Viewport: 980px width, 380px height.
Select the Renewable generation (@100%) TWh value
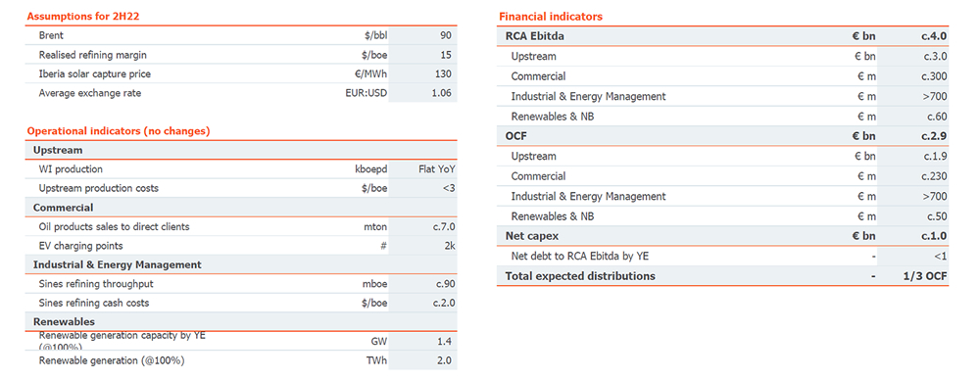pos(444,360)
